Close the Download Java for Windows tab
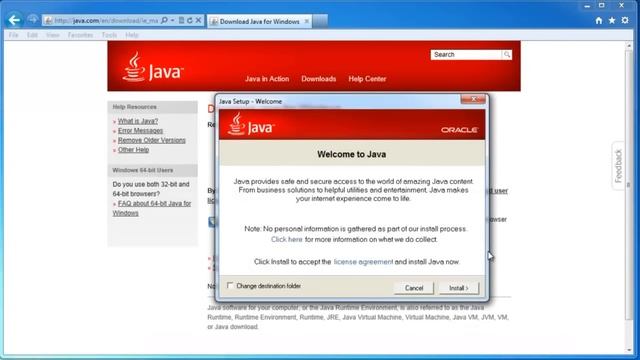Viewport: 640px width, 360px height. [x=307, y=21]
